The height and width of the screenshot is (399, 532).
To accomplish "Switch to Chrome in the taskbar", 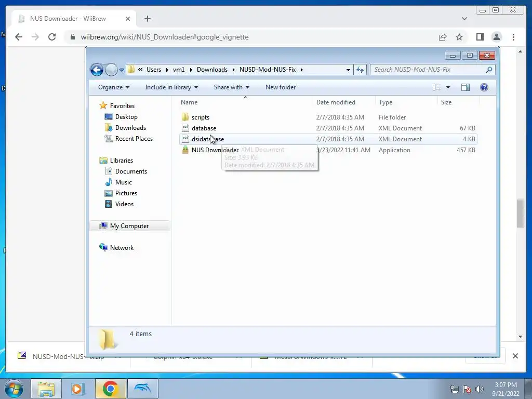I will click(x=110, y=389).
